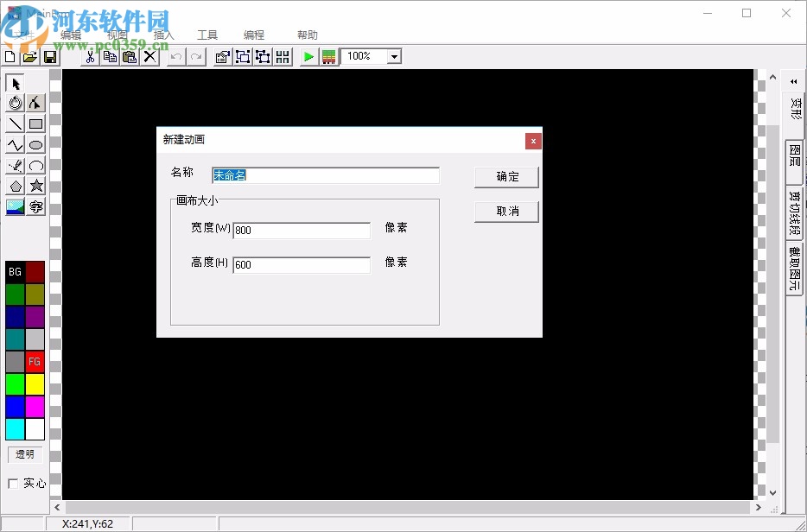The image size is (807, 532).
Task: Click horizontal scrollbar right arrow
Action: click(x=758, y=507)
